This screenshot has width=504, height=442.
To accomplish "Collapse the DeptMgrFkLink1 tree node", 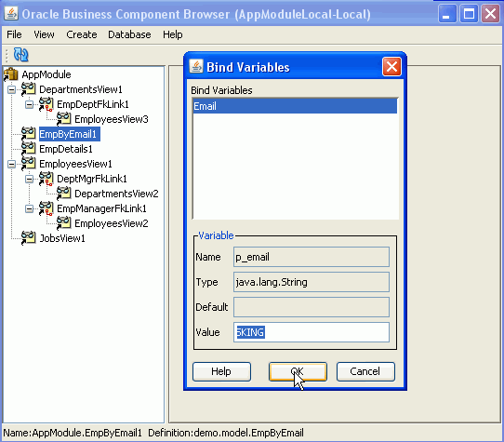I will 29,179.
